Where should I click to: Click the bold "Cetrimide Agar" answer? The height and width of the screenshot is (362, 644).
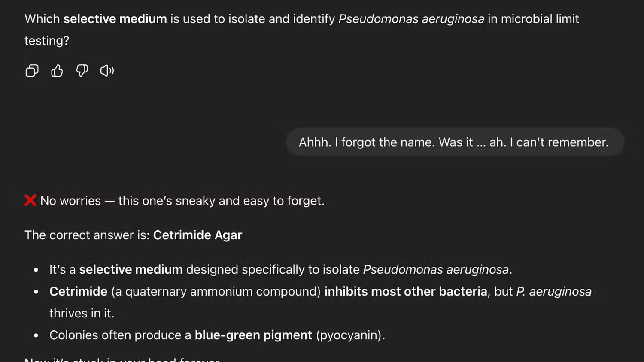197,235
